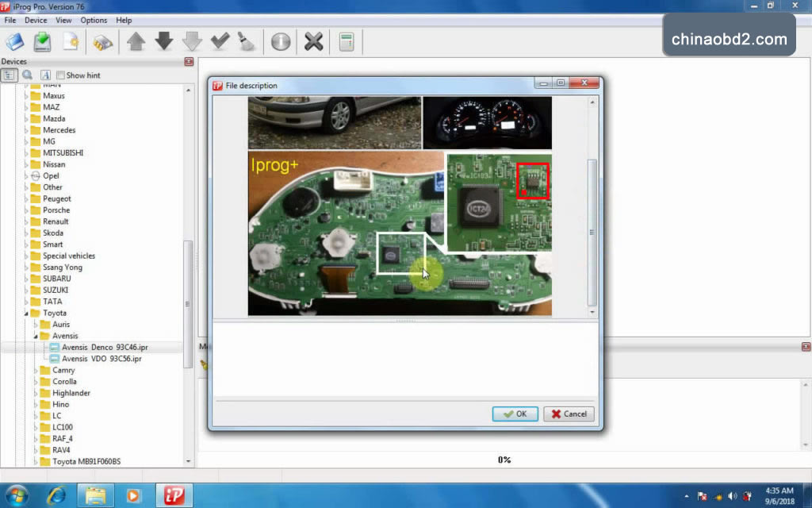
Task: Open Windows Explorer from taskbar
Action: click(95, 496)
